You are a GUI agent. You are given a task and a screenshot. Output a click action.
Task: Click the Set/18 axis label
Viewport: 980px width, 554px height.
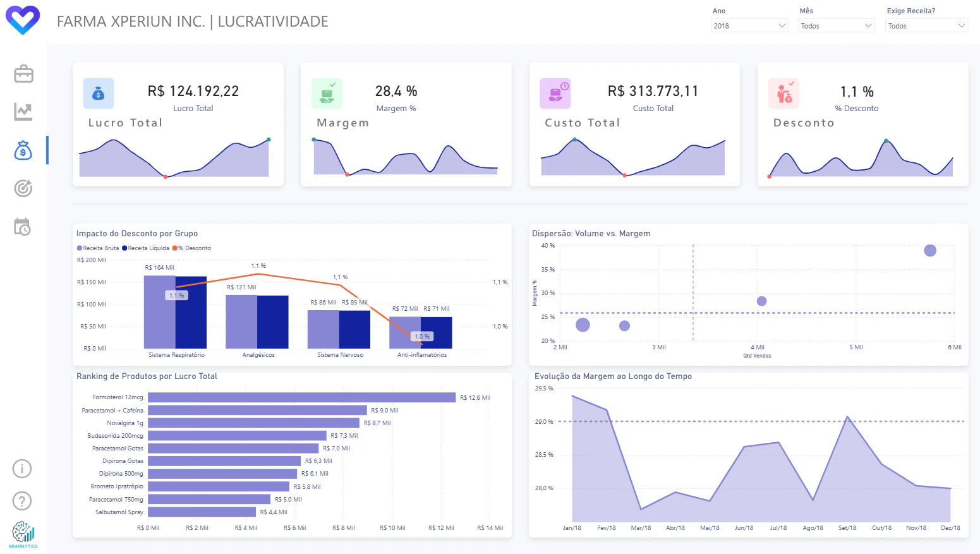(x=847, y=528)
